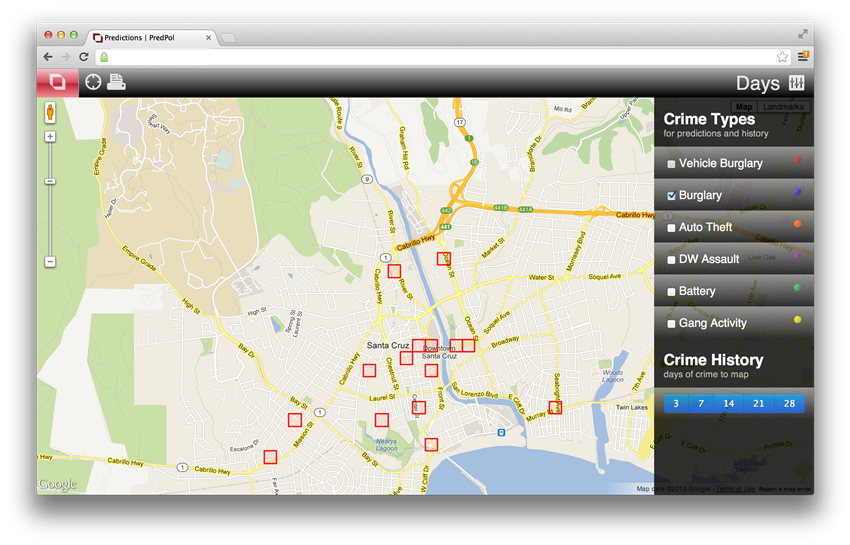Click the Twin Lakes map label
850x545 pixels.
tap(632, 407)
